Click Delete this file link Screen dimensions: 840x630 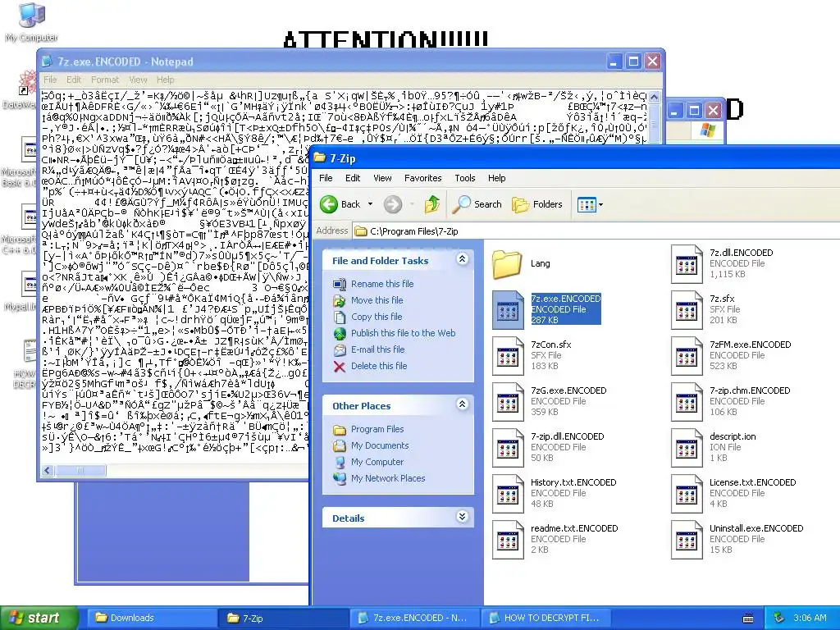[379, 366]
